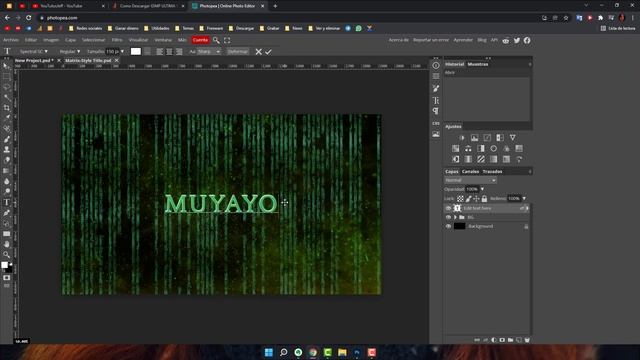This screenshot has width=640, height=360.
Task: Hide the Edit text here layer
Action: coord(448,208)
